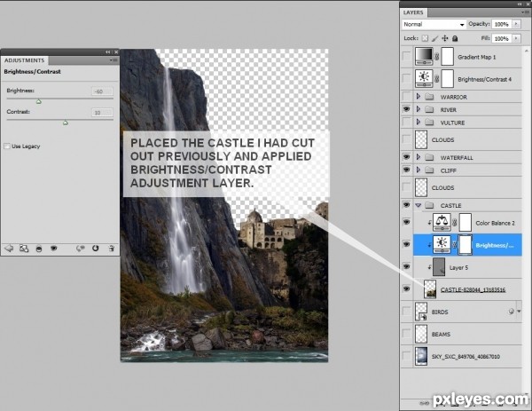
Task: Open the Normal blend mode dropdown
Action: point(434,25)
